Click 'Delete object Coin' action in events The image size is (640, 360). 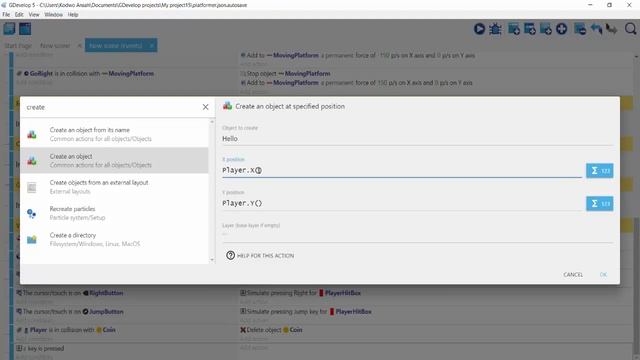[x=271, y=330]
